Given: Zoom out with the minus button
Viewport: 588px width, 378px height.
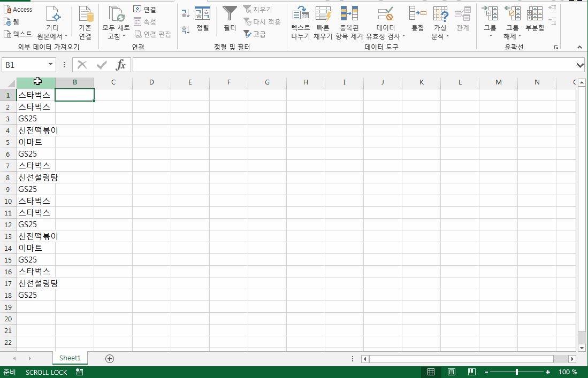Looking at the screenshot, I should pyautogui.click(x=486, y=372).
